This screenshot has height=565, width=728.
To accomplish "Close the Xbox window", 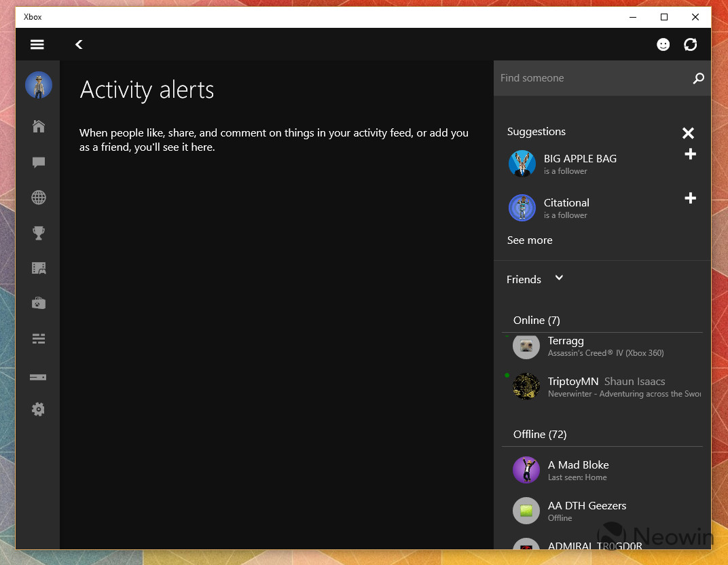I will point(695,17).
